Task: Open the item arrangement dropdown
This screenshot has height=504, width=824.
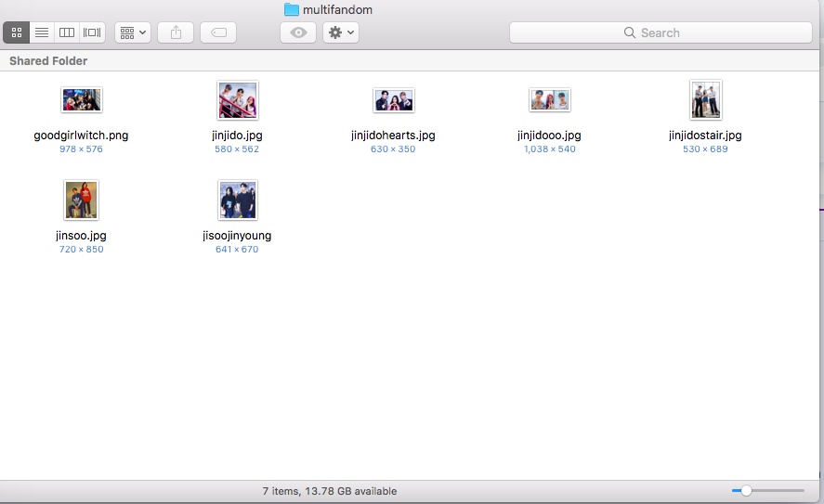Action: 133,32
